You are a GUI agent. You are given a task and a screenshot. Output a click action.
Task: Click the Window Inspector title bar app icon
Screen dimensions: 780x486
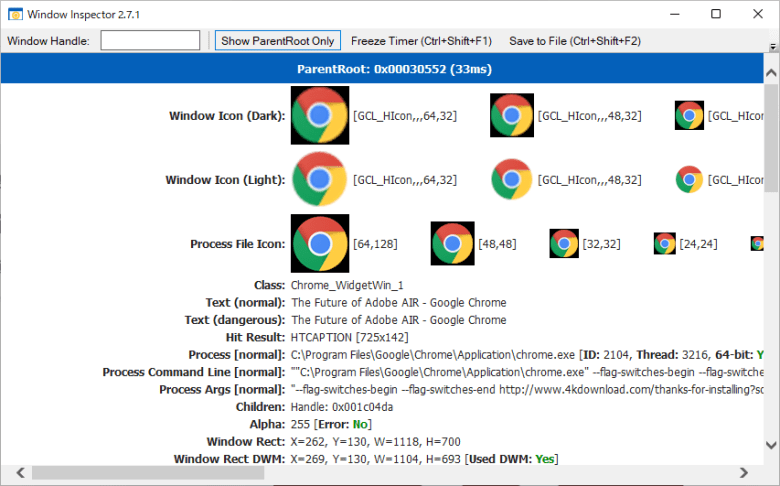[x=15, y=14]
